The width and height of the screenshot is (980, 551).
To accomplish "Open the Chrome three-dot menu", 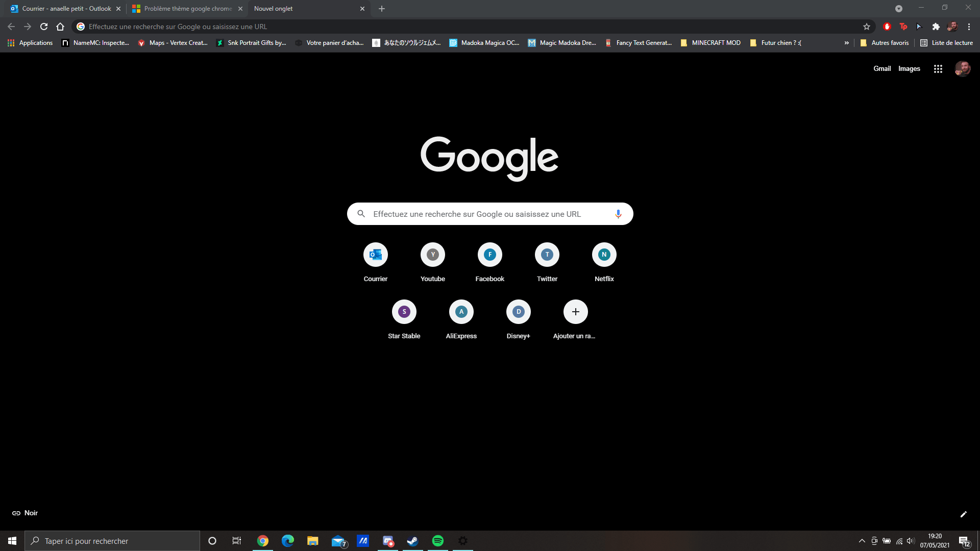I will [x=969, y=27].
